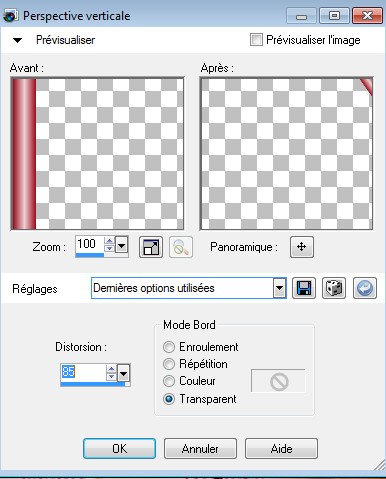
Task: Enable the Prévisualiser l'image checkbox
Action: pyautogui.click(x=256, y=40)
